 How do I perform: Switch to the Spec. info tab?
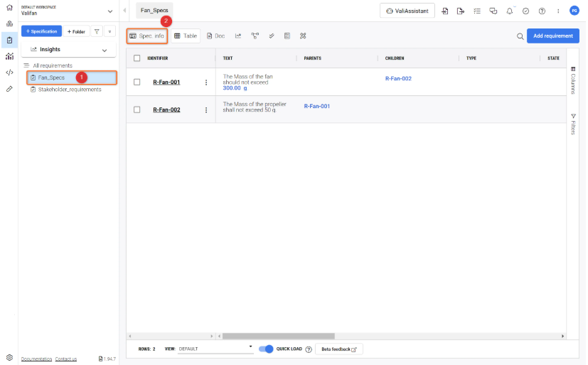click(147, 36)
